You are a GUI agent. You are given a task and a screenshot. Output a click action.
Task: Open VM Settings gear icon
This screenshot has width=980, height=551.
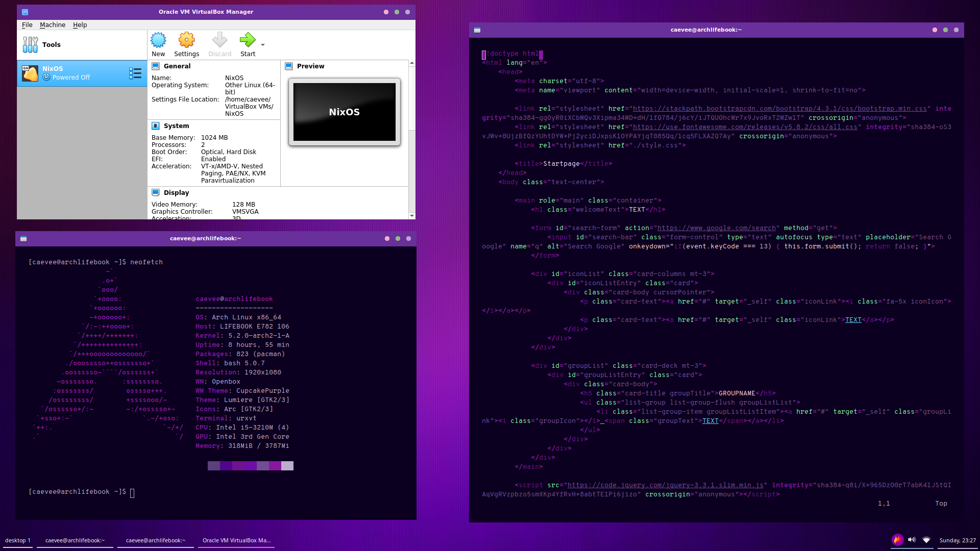tap(186, 40)
